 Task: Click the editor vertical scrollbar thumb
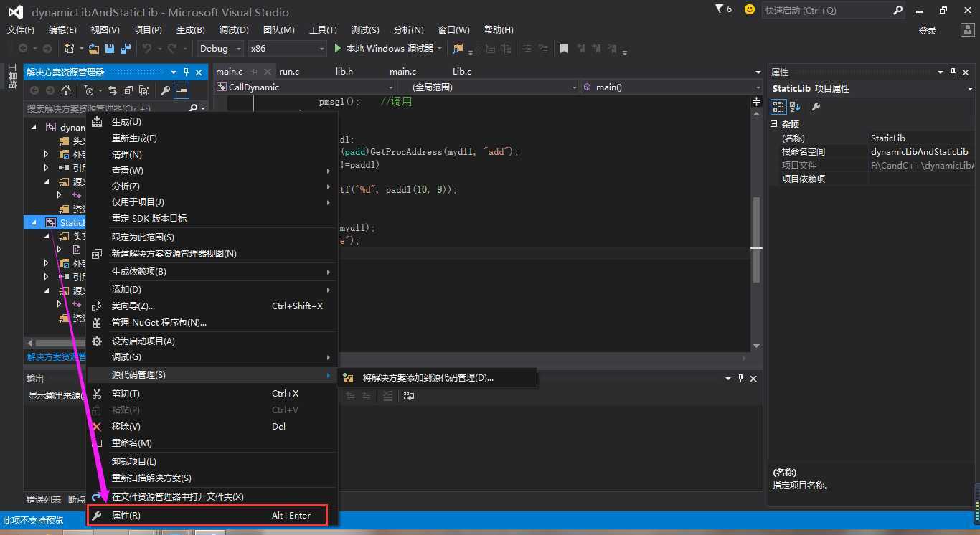tap(756, 239)
